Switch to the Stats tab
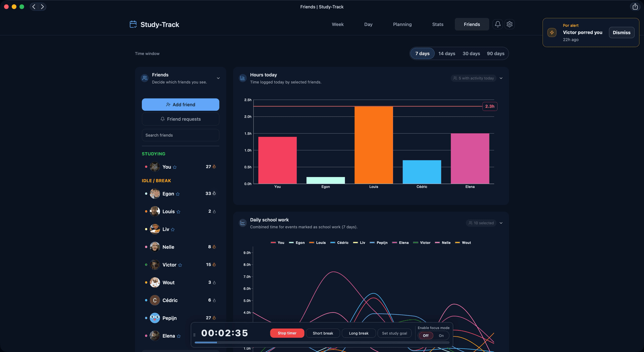This screenshot has width=644, height=352. [x=437, y=24]
